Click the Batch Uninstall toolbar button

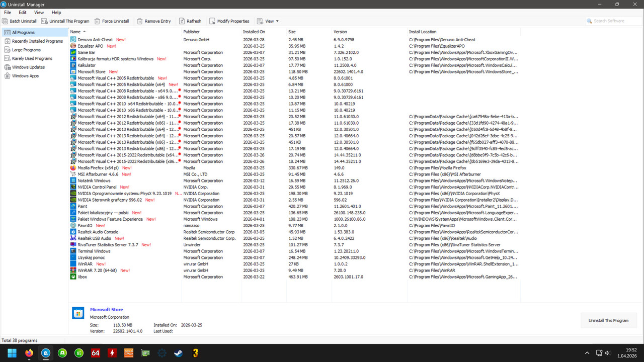click(x=20, y=21)
